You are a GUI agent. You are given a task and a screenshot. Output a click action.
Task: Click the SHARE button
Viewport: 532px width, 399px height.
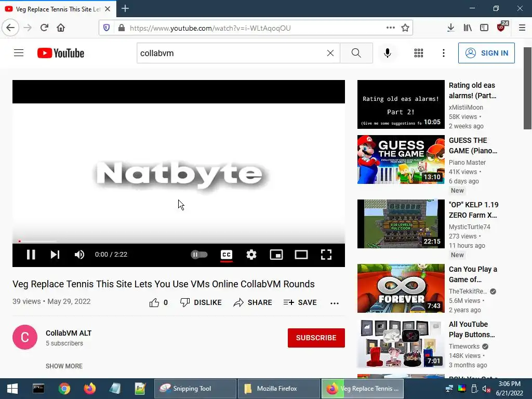pyautogui.click(x=253, y=302)
